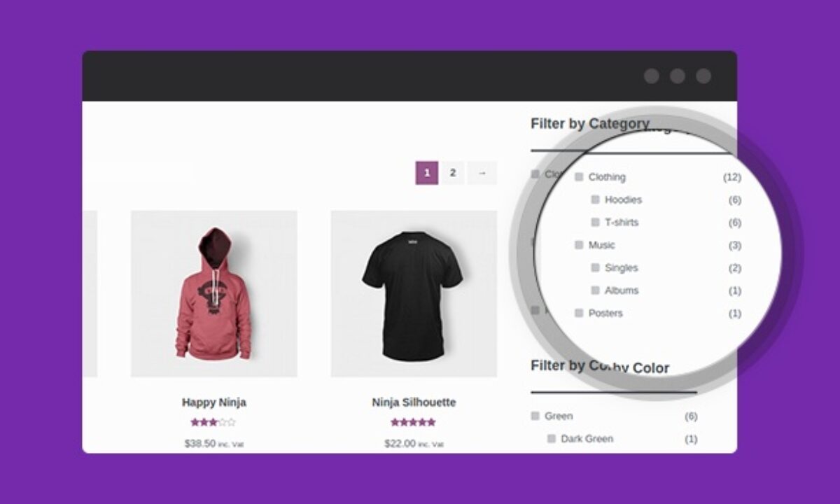Open the Ninja Silhouette product title link
Viewport: 840px width, 504px height.
414,402
